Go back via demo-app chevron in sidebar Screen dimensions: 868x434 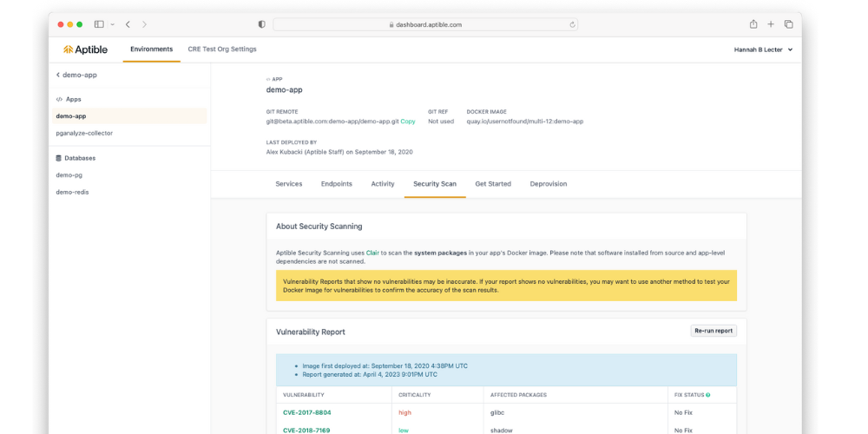point(76,75)
